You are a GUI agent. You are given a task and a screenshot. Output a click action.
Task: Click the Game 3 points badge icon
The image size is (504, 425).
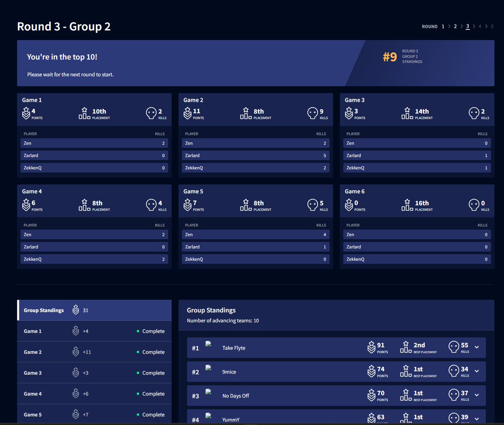coord(349,113)
